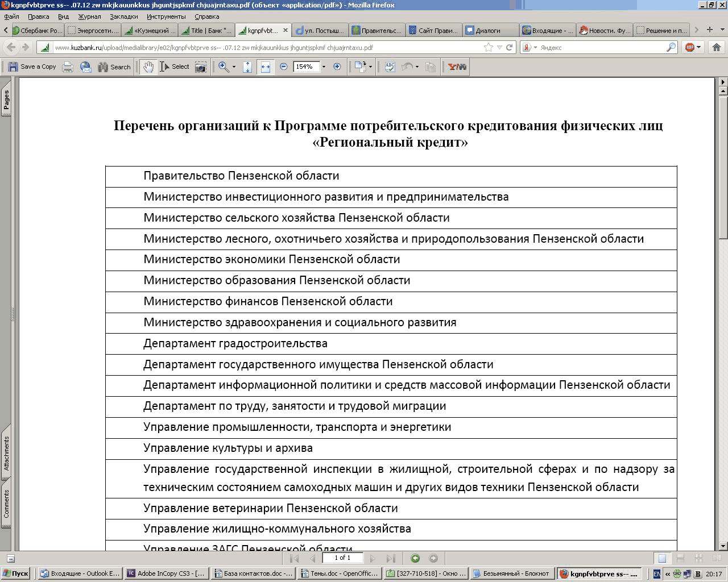Activate the Hand tool
This screenshot has height=582, width=728.
coord(148,66)
